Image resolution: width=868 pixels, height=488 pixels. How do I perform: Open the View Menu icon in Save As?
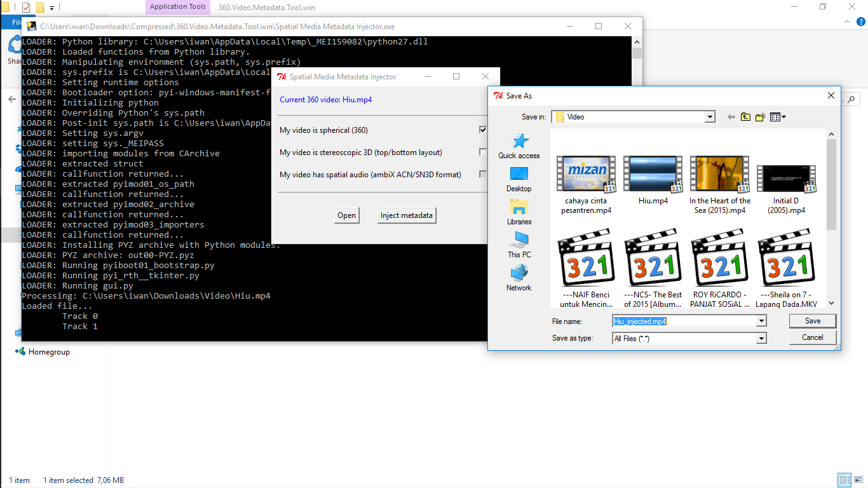point(775,116)
